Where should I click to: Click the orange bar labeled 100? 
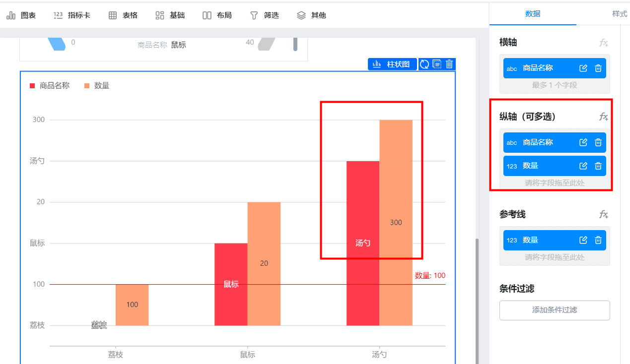132,304
